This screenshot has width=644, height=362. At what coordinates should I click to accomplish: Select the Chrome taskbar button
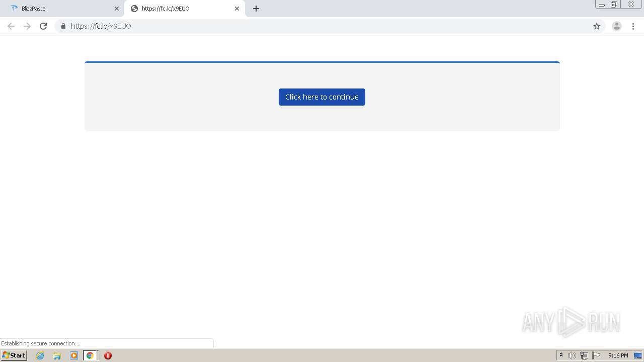tap(90, 355)
